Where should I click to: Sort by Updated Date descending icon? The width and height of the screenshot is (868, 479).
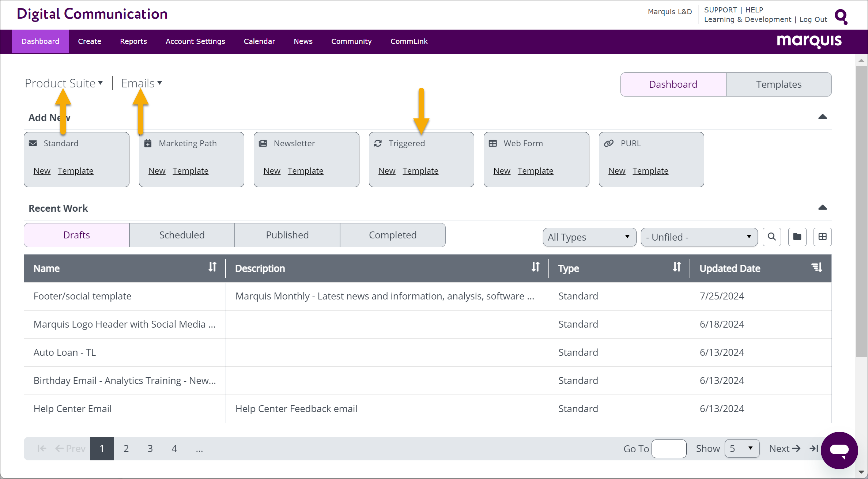(817, 267)
